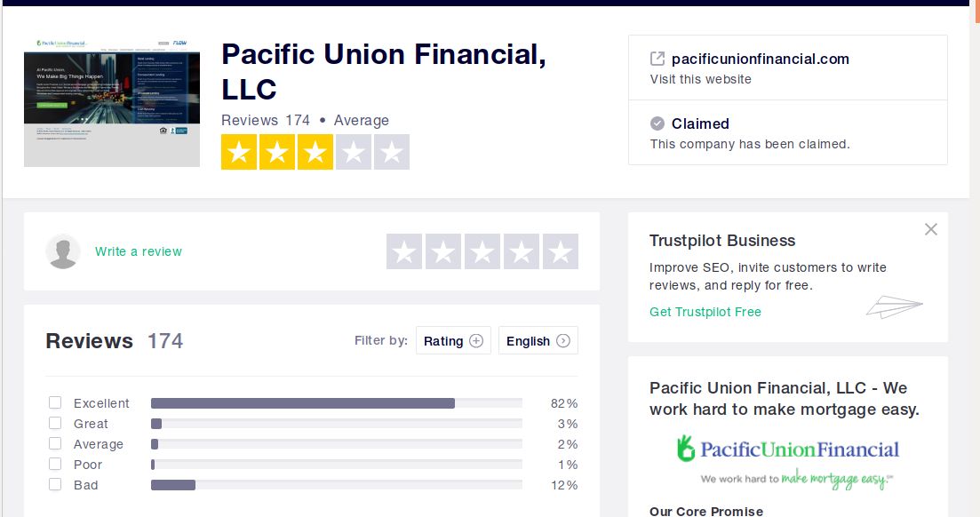Tick the Bad rating filter checkbox
This screenshot has width=980, height=517.
tap(55, 484)
